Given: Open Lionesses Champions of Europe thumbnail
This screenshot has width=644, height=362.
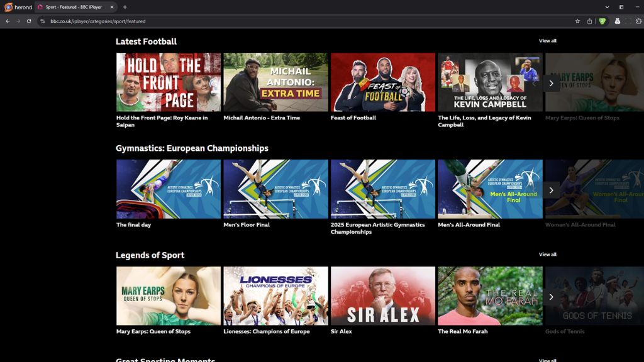Looking at the screenshot, I should click(275, 296).
